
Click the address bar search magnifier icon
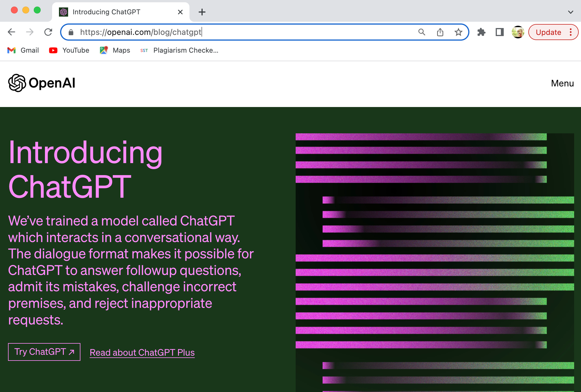[422, 32]
